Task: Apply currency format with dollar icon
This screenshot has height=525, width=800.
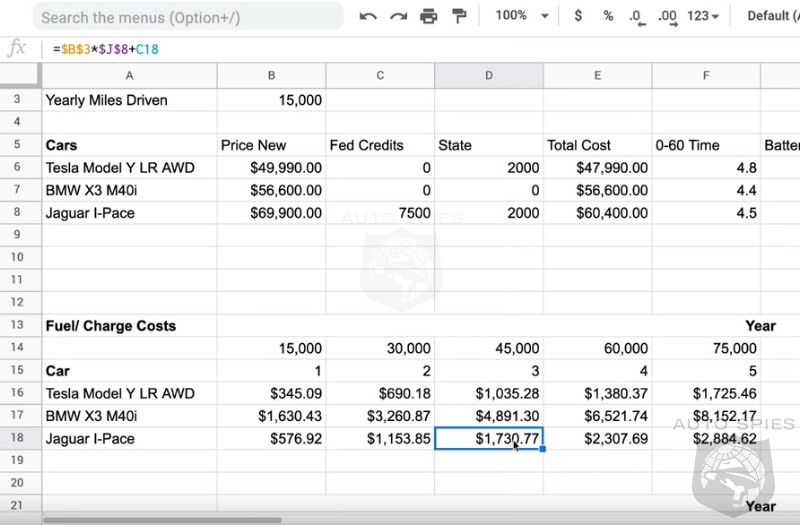Action: [x=578, y=16]
